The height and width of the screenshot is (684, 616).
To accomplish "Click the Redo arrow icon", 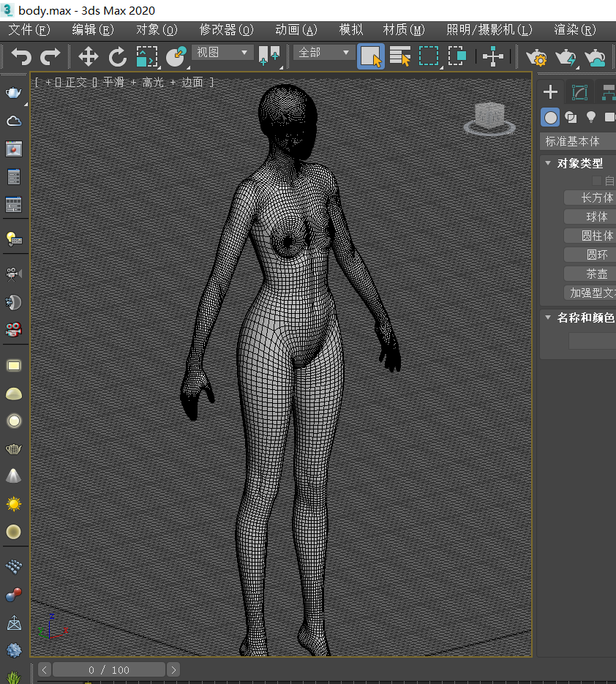I will pos(50,56).
